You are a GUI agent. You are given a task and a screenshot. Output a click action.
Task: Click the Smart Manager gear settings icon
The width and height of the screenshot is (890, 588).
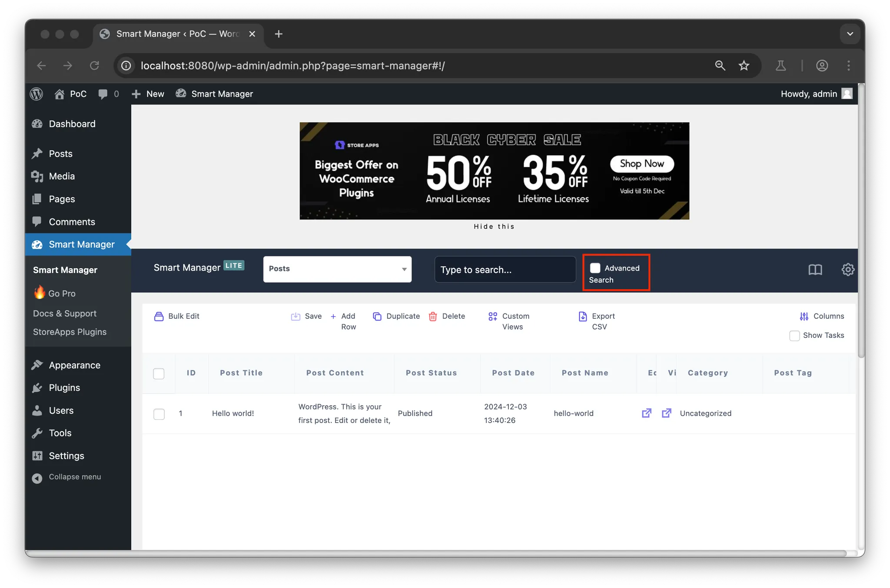click(847, 270)
